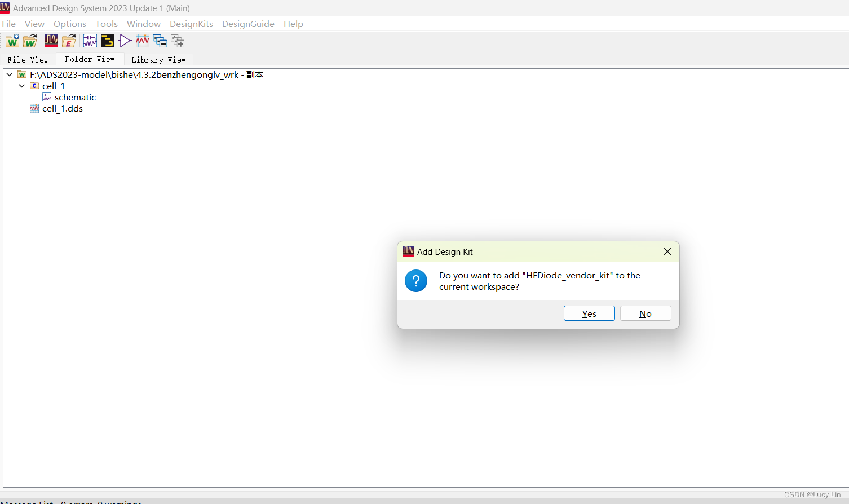Confirm adding design kit with Yes

pyautogui.click(x=589, y=313)
